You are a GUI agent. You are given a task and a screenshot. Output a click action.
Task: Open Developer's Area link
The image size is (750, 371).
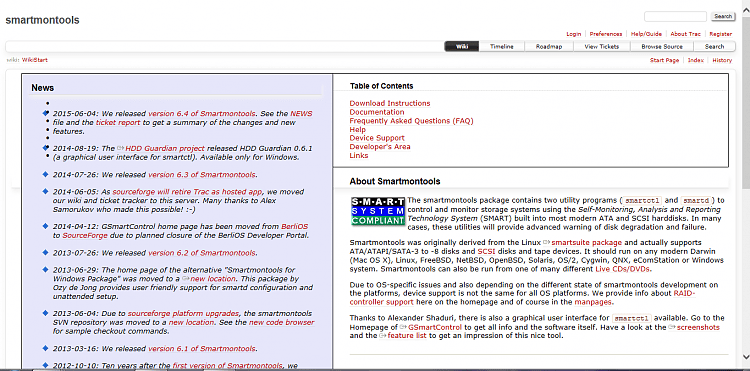(x=380, y=147)
